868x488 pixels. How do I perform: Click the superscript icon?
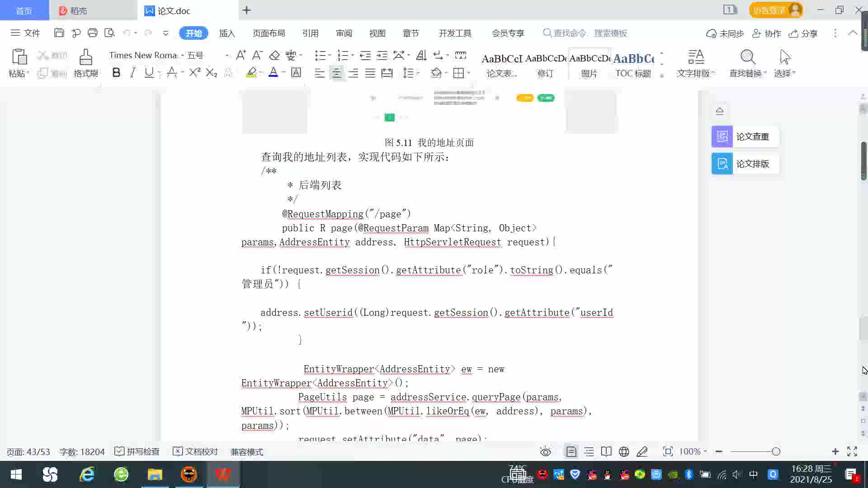(194, 73)
